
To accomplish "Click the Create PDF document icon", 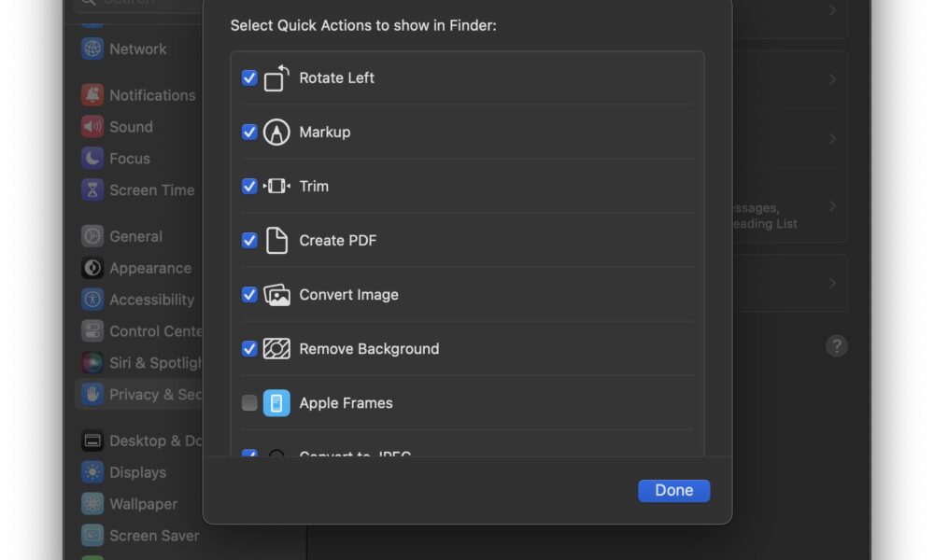I will [x=276, y=241].
